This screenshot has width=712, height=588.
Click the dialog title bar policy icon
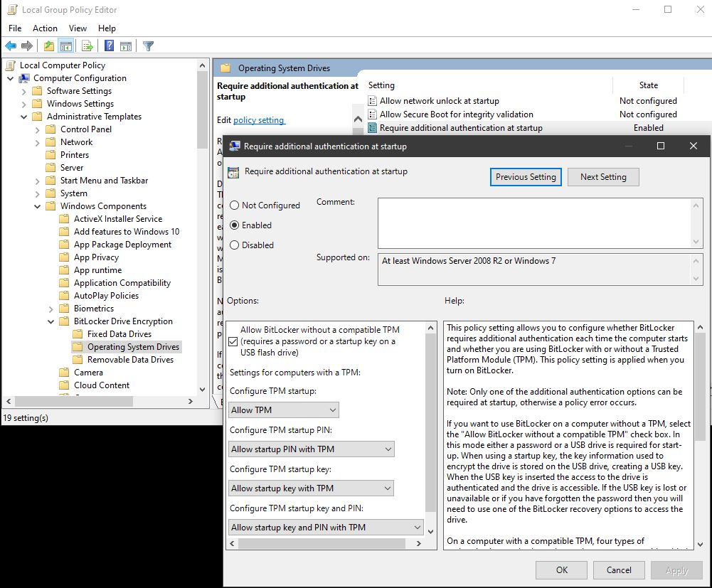234,146
